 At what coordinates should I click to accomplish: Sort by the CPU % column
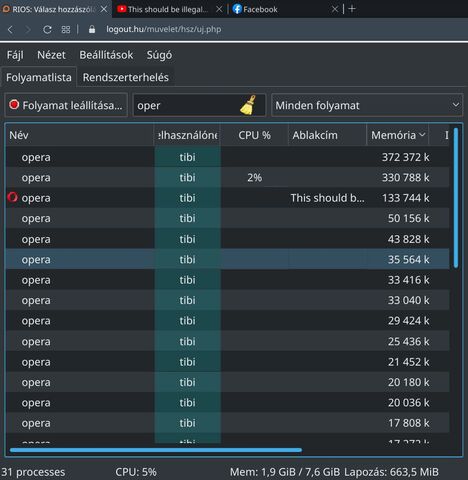click(x=254, y=135)
